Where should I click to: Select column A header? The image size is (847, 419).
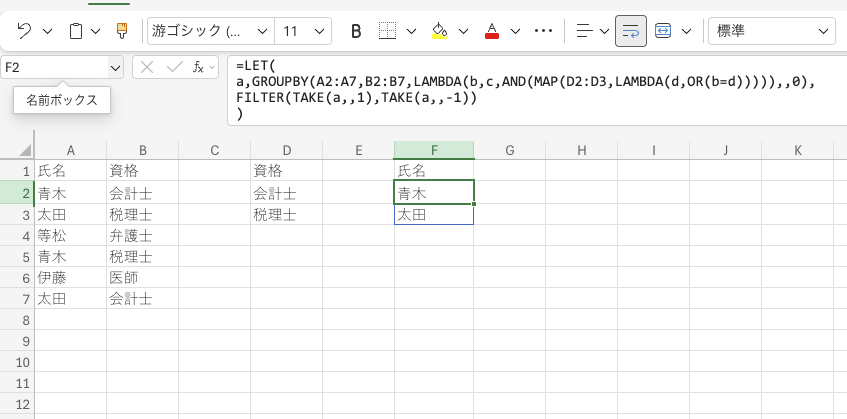coord(71,151)
